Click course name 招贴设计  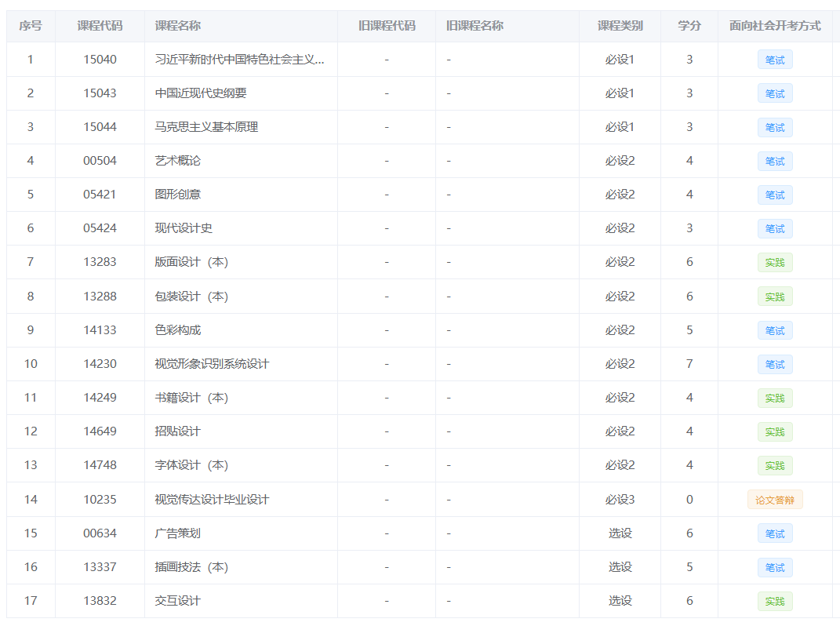(x=178, y=431)
